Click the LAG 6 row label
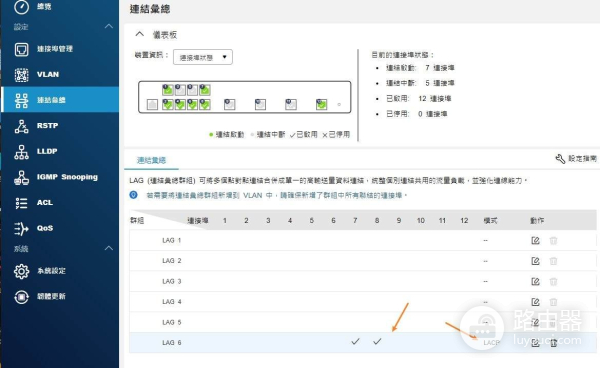 [x=171, y=343]
